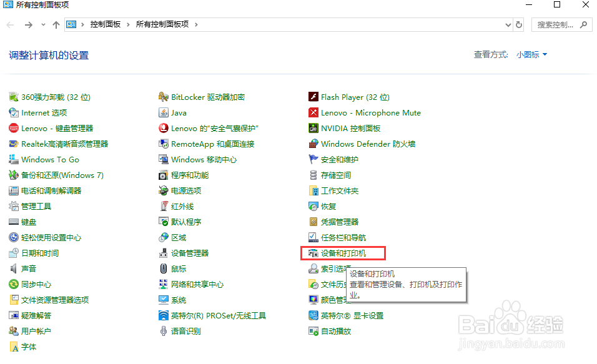597x364 pixels.
Task: Click the 键盘 keyboard icon
Action: tap(14, 222)
